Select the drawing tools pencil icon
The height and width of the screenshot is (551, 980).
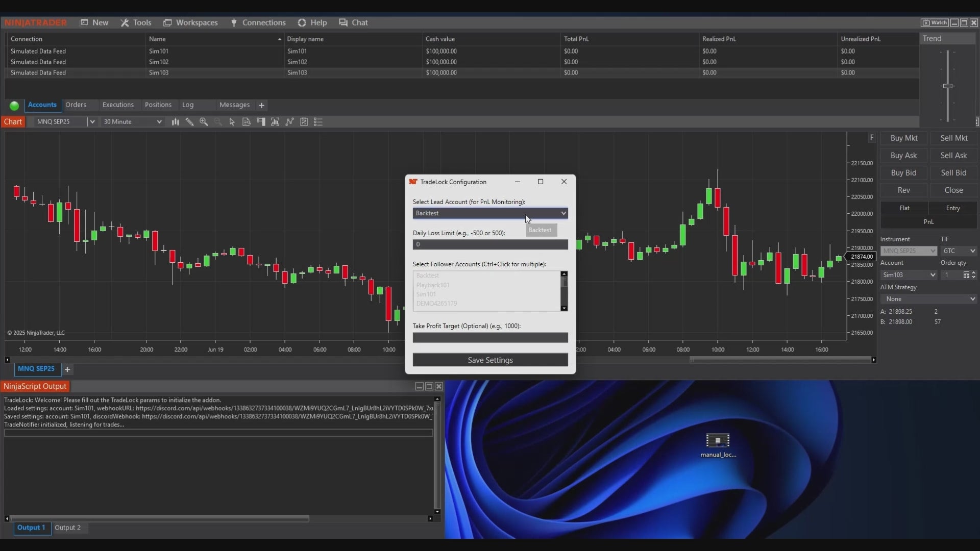[189, 122]
